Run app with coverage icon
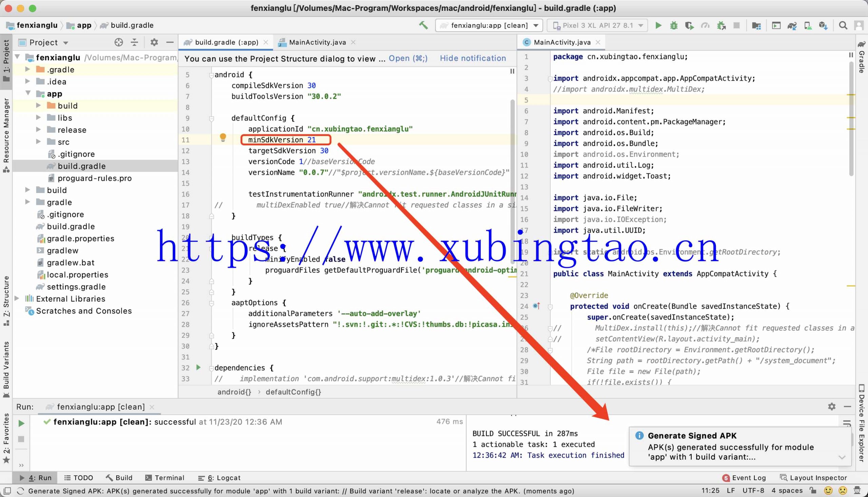 [x=689, y=25]
